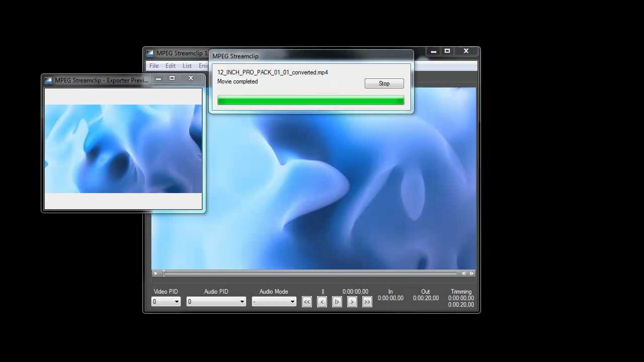
Task: Open the Edit menu in MPEG Streamclip
Action: (171, 66)
